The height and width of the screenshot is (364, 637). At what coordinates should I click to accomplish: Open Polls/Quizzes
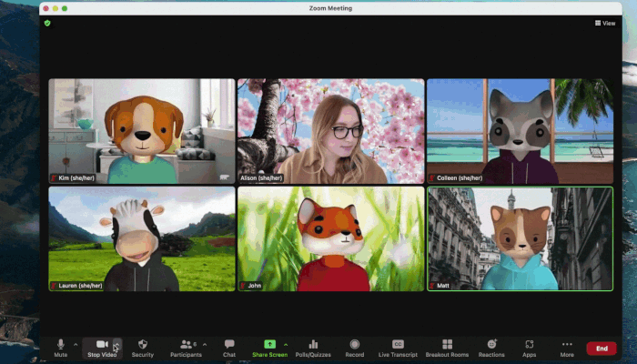pos(313,347)
